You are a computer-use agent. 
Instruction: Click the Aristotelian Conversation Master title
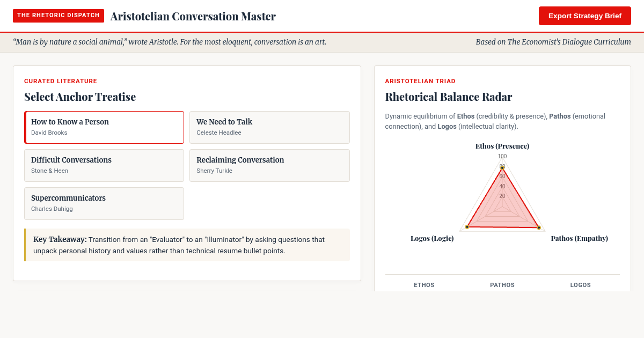point(193,16)
